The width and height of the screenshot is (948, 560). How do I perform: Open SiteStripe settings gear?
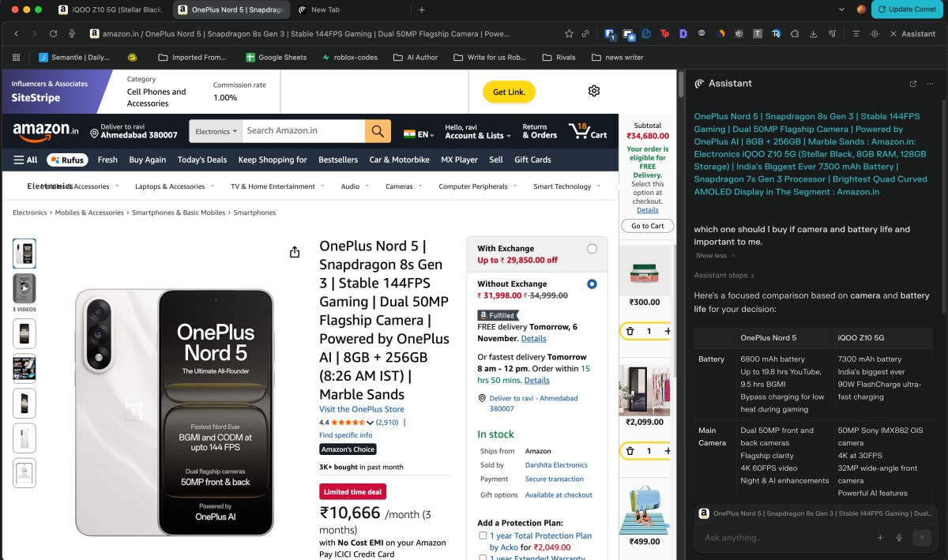point(594,91)
